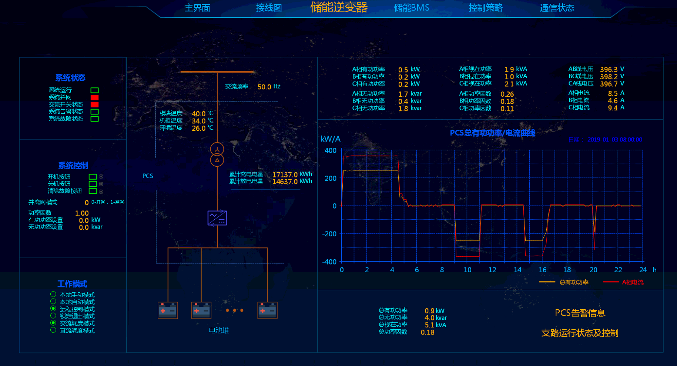This screenshot has height=366, width=677.
Task: Select the last 工作模式 radio option
Action: pos(53,330)
